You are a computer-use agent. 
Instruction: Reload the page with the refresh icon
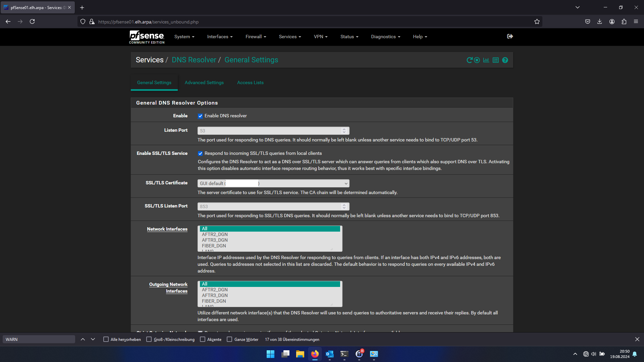[32, 21]
